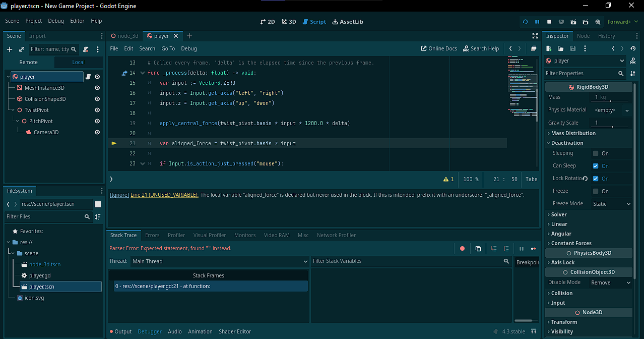Click the red Skip Breakpoints icon in debugger
Image resolution: width=644 pixels, height=339 pixels.
[x=462, y=249]
